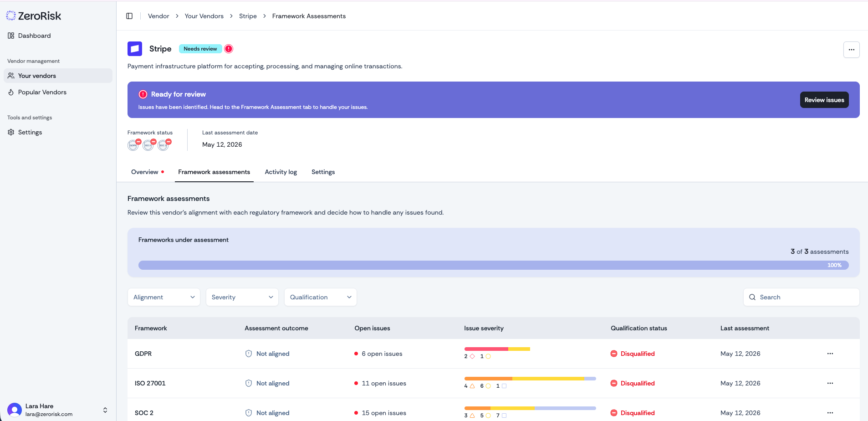Click ISO 27001 framework status badge

(x=148, y=145)
